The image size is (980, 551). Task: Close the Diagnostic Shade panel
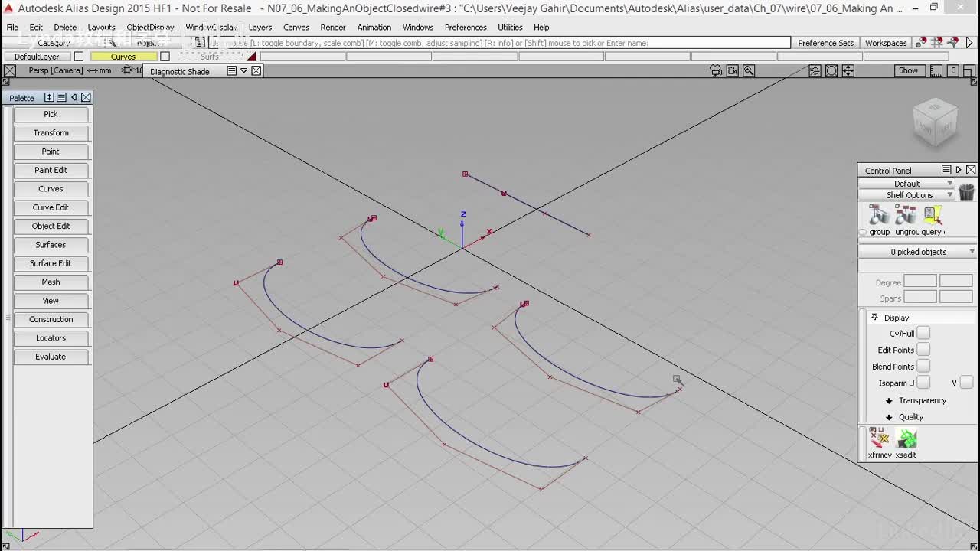pyautogui.click(x=256, y=70)
